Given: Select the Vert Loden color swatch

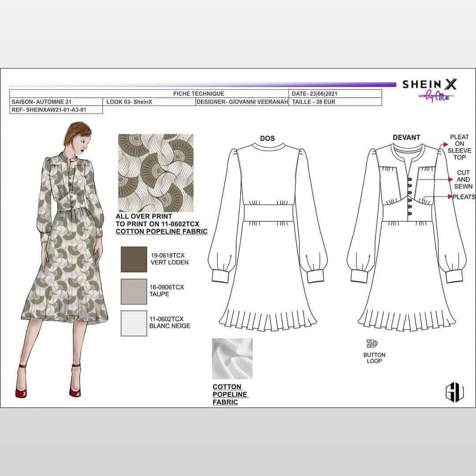Looking at the screenshot, I should [x=134, y=259].
